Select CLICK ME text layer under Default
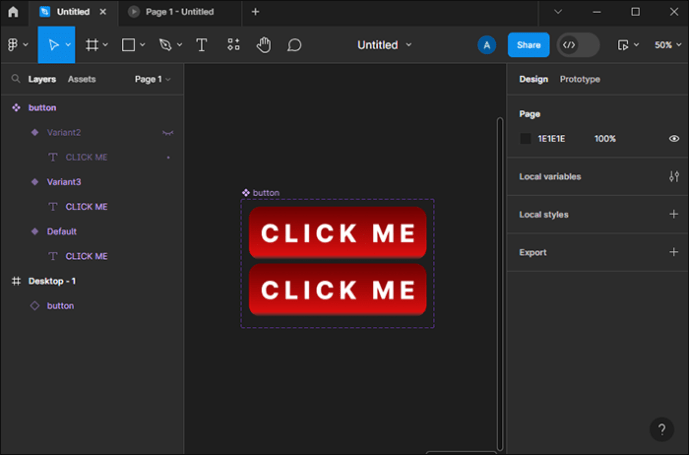 pyautogui.click(x=92, y=256)
